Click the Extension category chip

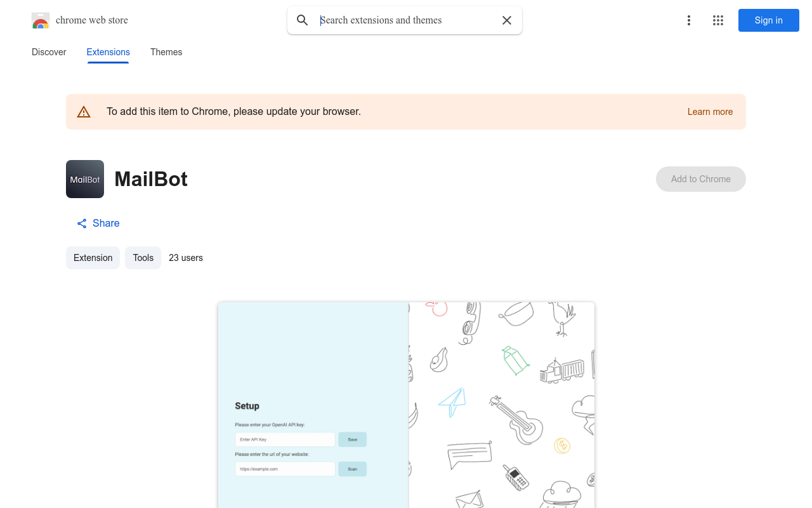click(93, 258)
